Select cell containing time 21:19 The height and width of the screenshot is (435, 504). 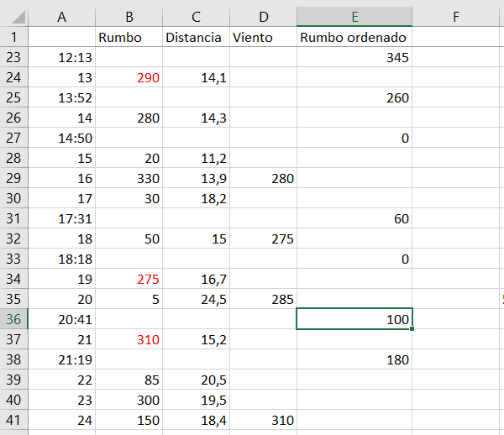pos(61,359)
